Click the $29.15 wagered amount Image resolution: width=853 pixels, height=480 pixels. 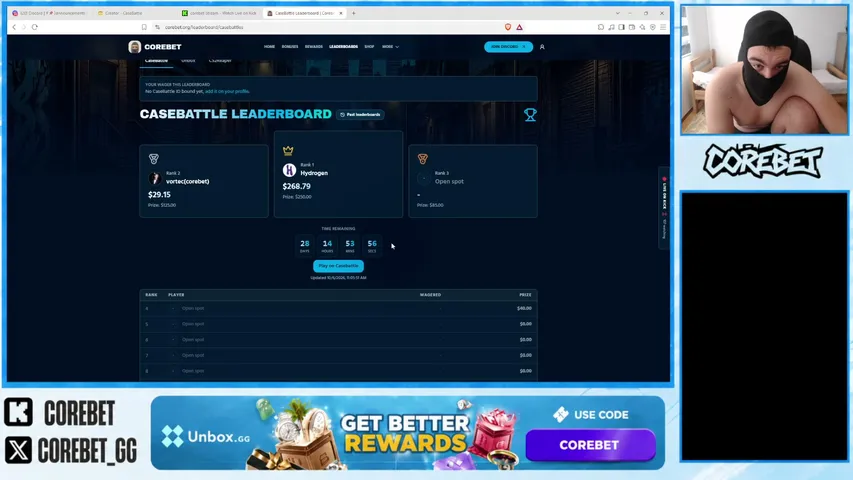coord(159,194)
